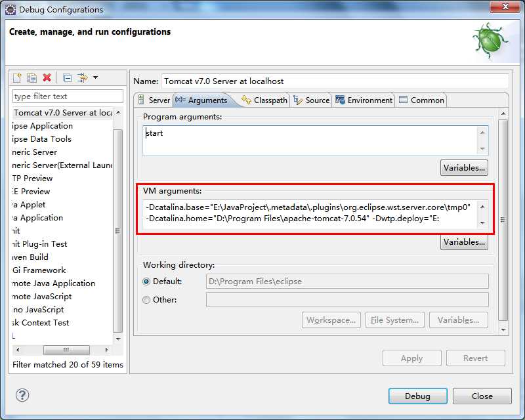
Task: Click the configuration list vertical scrollbar
Action: 118,231
